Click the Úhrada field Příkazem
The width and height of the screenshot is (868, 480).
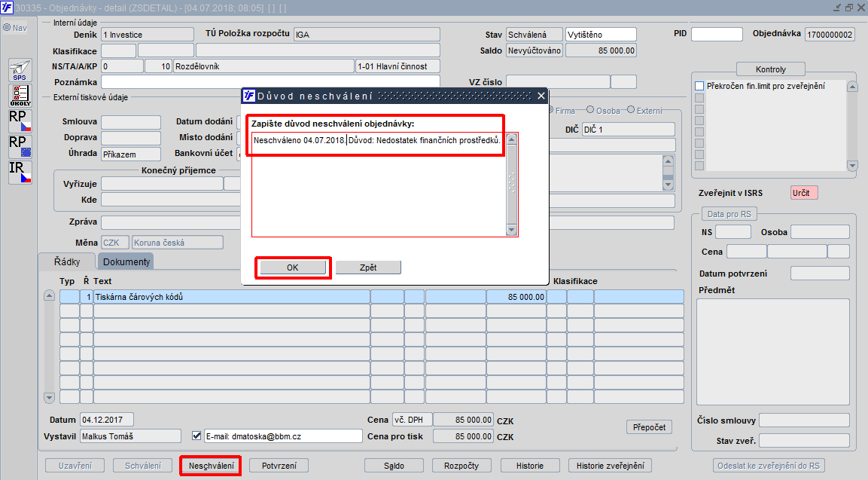(x=131, y=154)
